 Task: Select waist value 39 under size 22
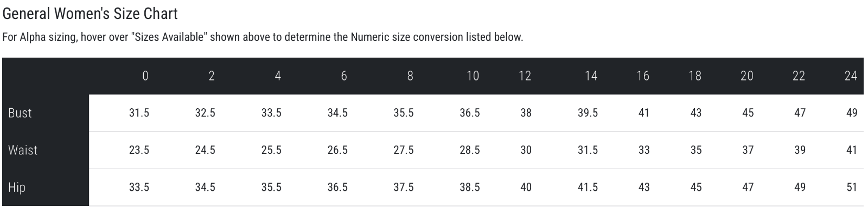pyautogui.click(x=800, y=150)
